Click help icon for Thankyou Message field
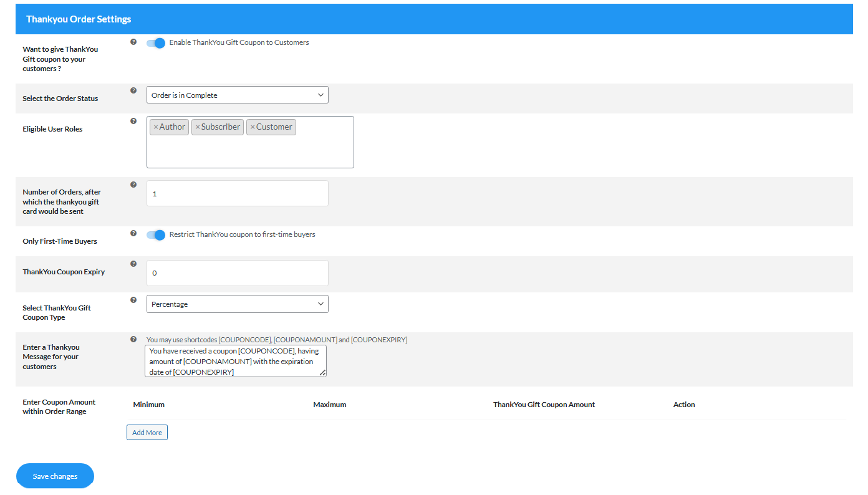The height and width of the screenshot is (495, 868). (133, 339)
